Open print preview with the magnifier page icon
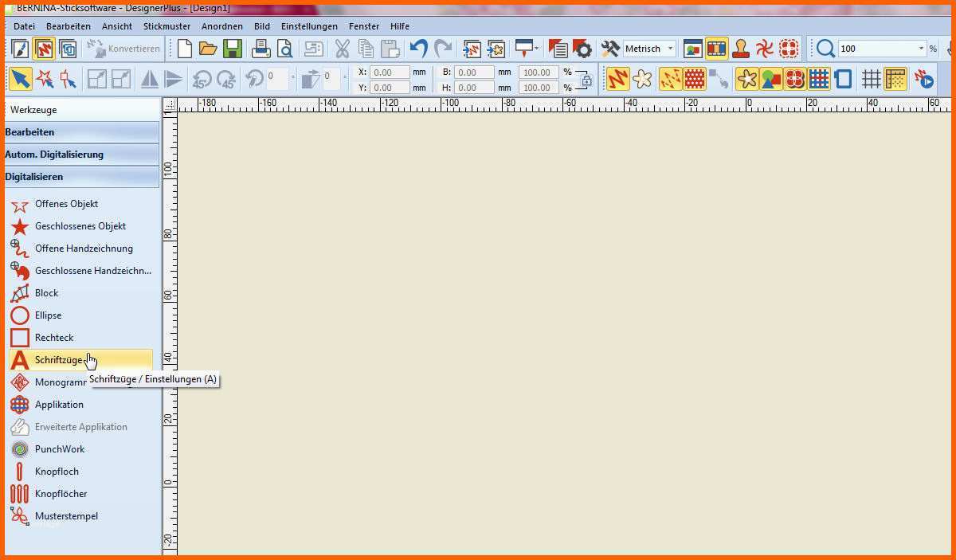This screenshot has width=956, height=560. (284, 49)
